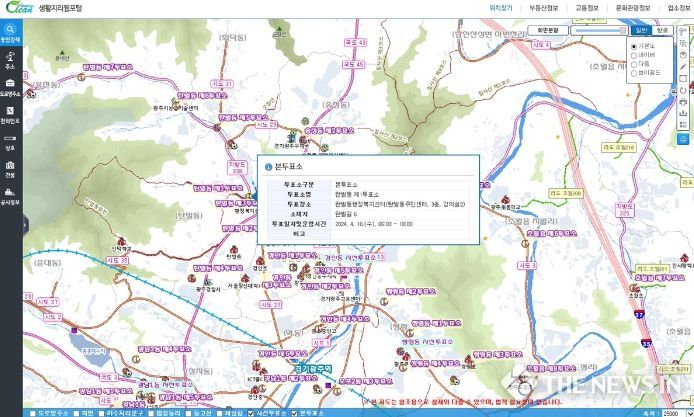Select the 전화번호 phone number search
The height and width of the screenshot is (417, 694).
[11, 115]
